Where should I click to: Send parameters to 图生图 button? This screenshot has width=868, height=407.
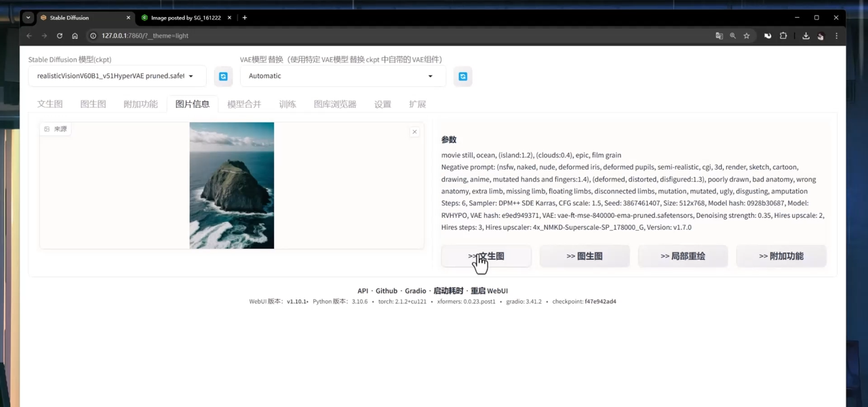(584, 256)
